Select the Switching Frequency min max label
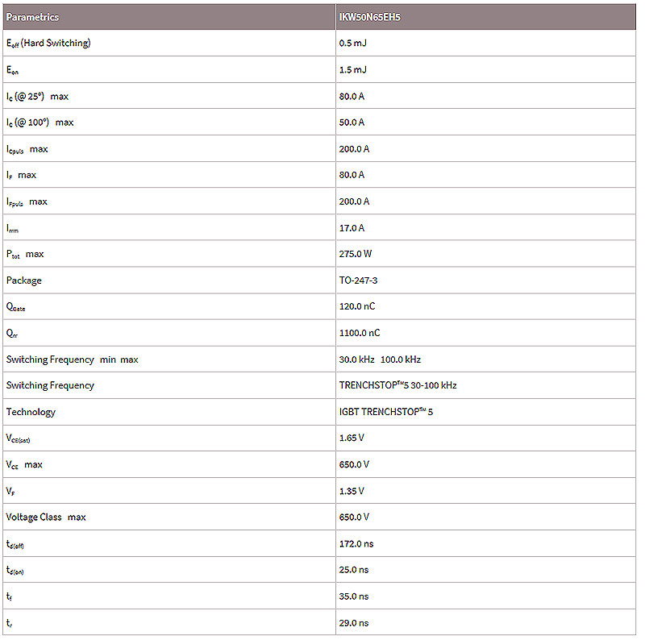The image size is (645, 644). tap(72, 359)
